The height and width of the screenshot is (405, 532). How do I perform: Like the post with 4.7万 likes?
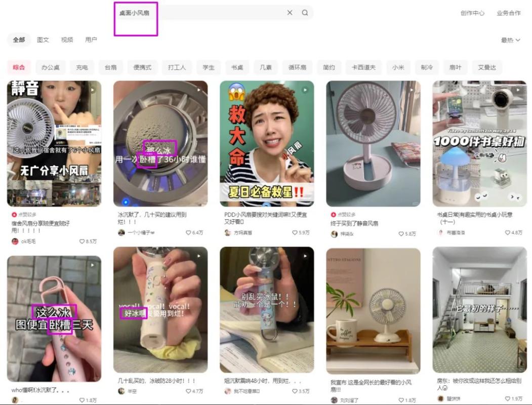pyautogui.click(x=188, y=391)
